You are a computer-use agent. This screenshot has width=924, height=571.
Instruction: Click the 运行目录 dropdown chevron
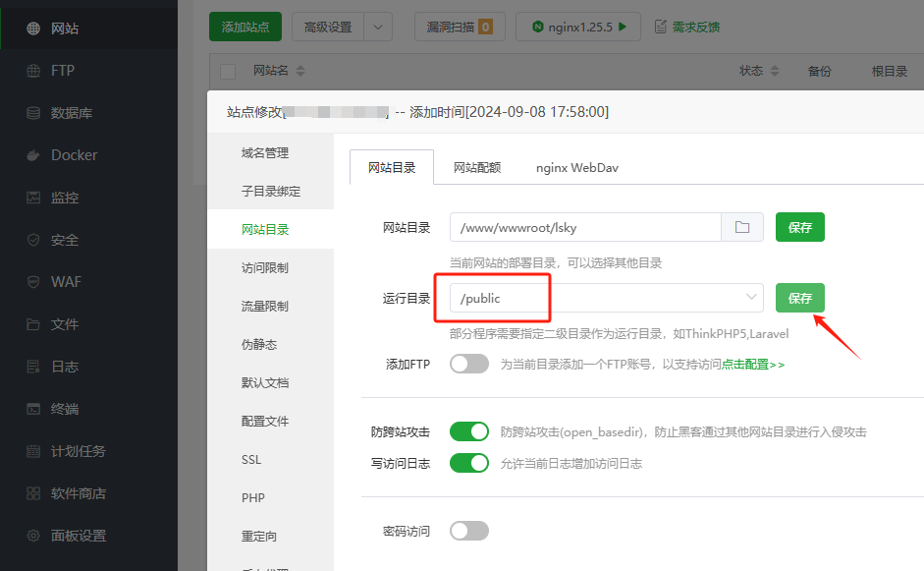click(751, 297)
